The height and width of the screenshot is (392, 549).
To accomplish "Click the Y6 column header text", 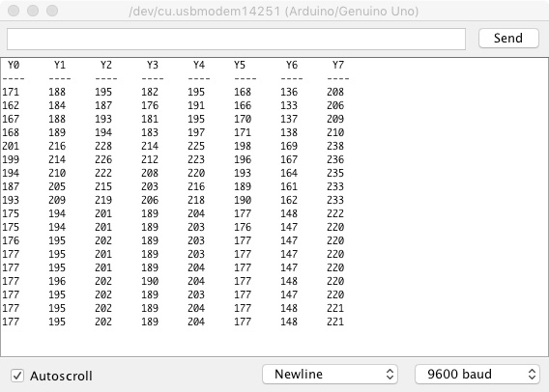I will tap(292, 65).
